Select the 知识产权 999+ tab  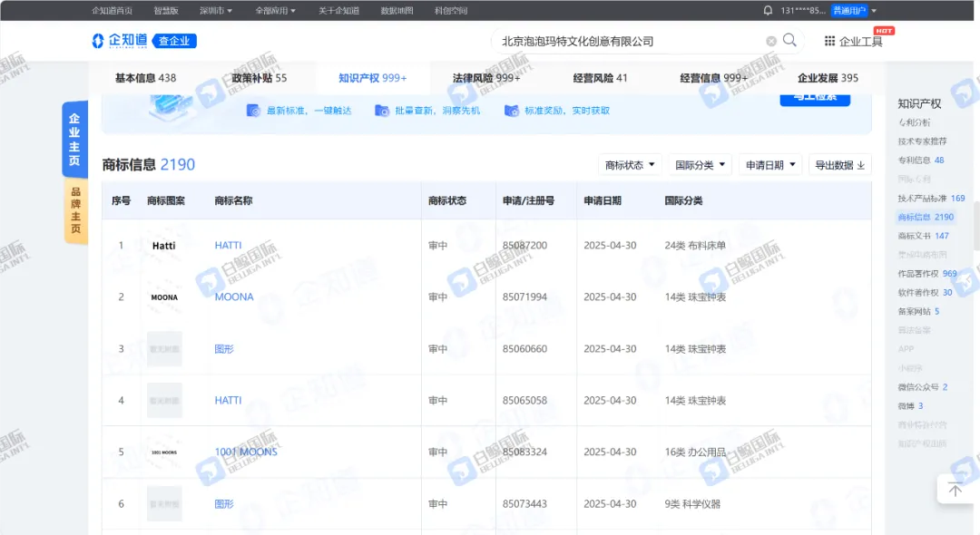pos(373,78)
